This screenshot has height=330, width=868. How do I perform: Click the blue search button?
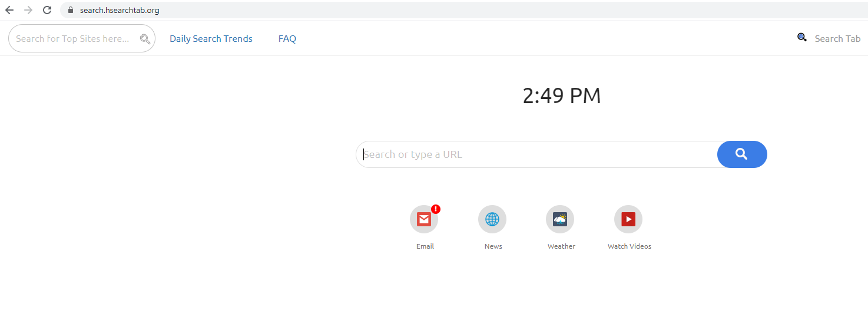(x=742, y=154)
